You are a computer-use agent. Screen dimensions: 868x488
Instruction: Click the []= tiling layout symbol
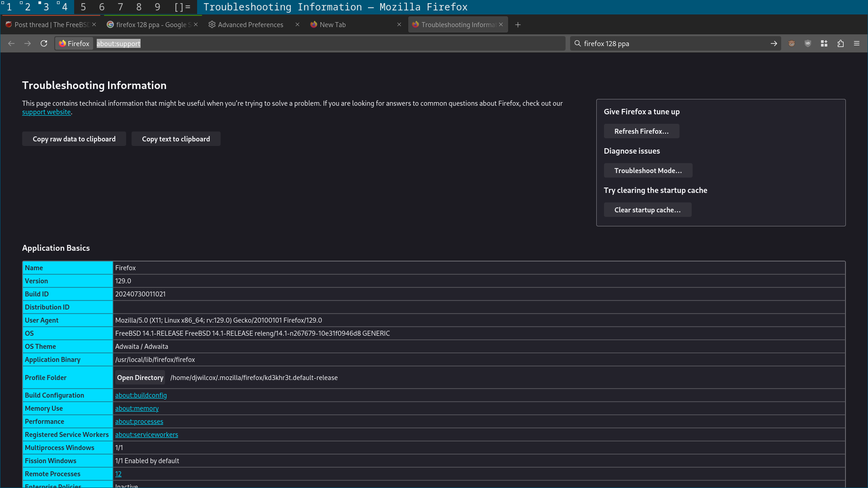point(182,7)
